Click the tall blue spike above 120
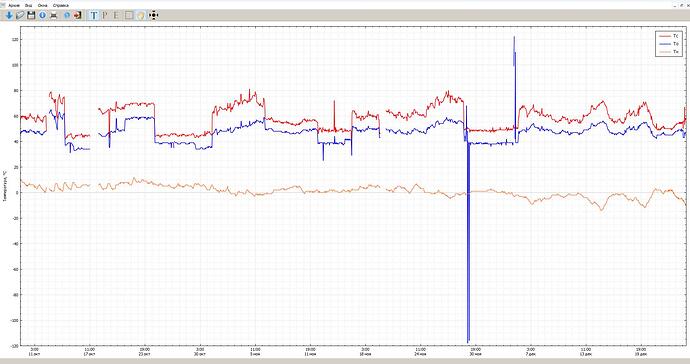 pos(514,51)
